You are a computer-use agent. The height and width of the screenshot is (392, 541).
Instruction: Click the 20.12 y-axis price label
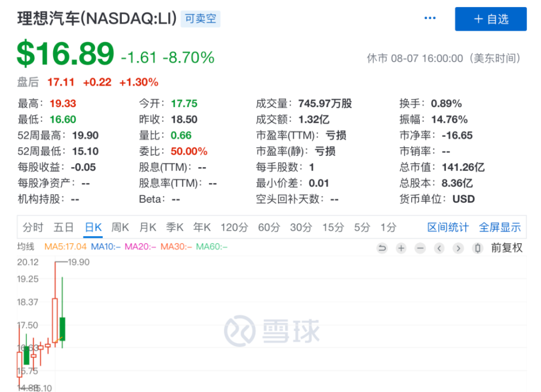pos(28,262)
